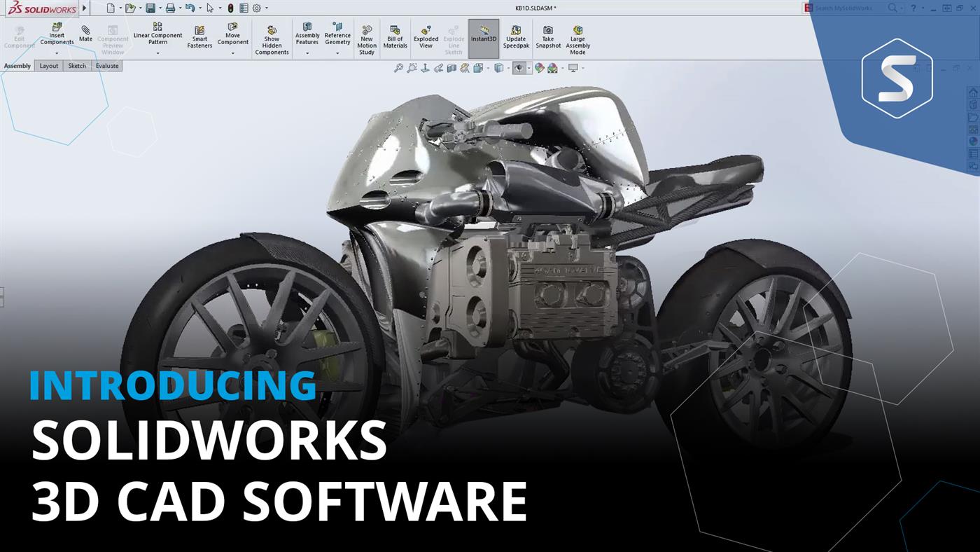980x552 pixels.
Task: Toggle Show Hidden Components
Action: click(272, 39)
